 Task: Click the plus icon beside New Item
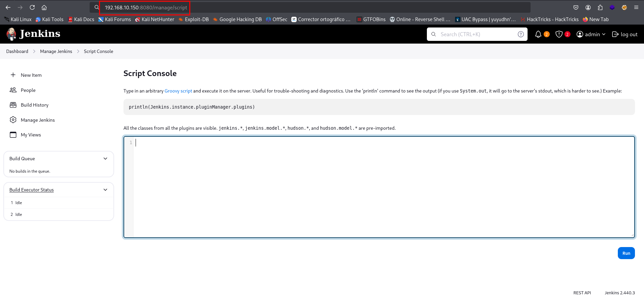(13, 75)
